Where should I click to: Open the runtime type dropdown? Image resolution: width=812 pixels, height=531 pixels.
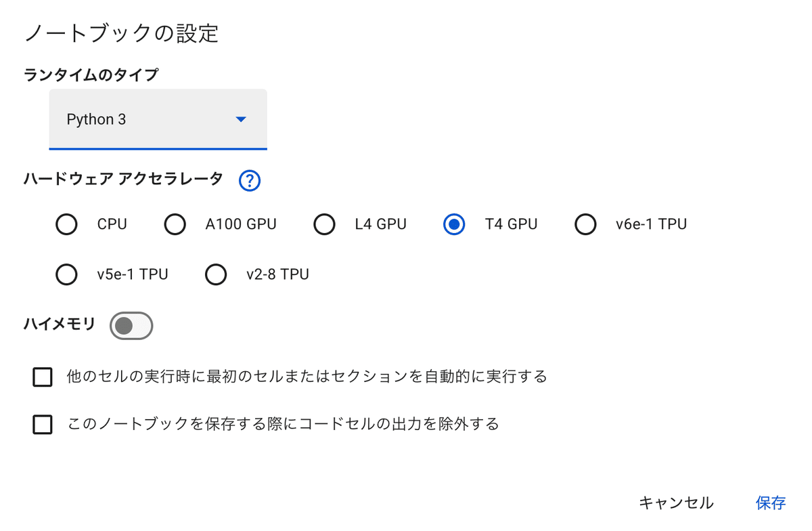[158, 119]
